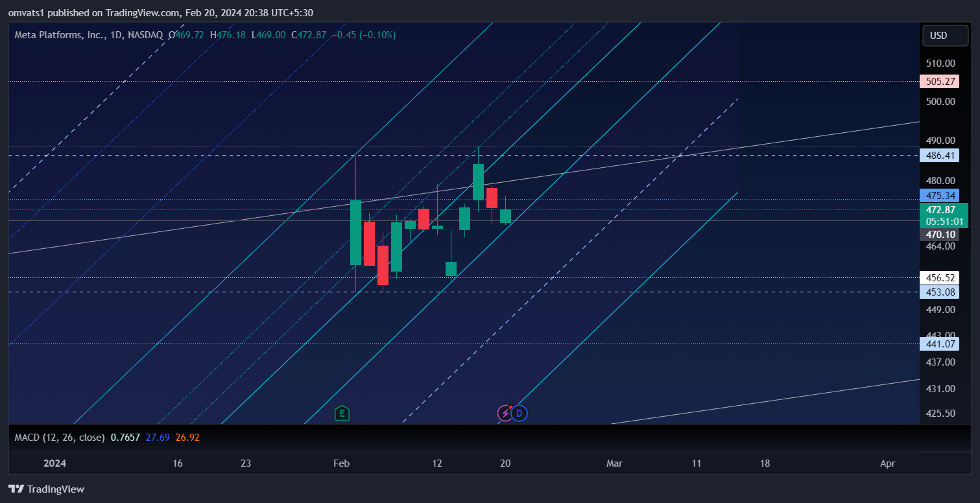Select the 453.08 price label
Viewport: 980px width, 503px height.
(938, 292)
